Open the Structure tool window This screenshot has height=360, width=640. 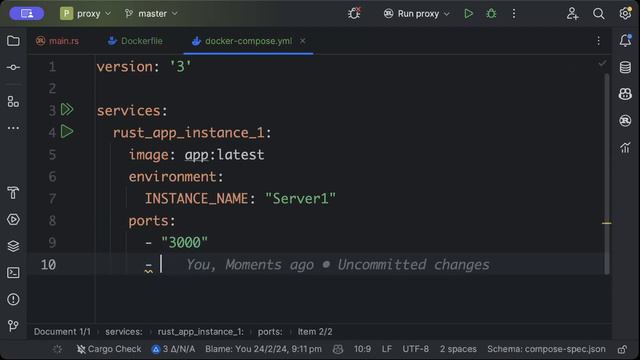[x=13, y=102]
